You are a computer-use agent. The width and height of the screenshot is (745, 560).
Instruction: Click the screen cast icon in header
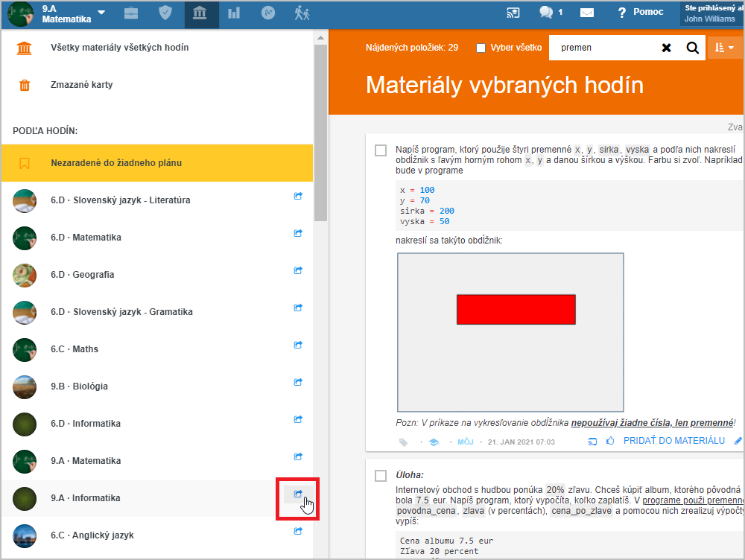pos(513,13)
